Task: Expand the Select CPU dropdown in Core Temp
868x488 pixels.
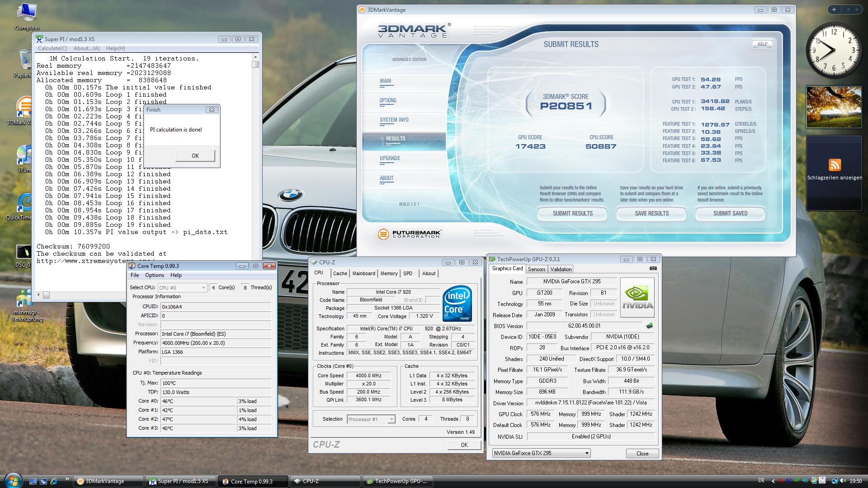Action: coord(203,288)
